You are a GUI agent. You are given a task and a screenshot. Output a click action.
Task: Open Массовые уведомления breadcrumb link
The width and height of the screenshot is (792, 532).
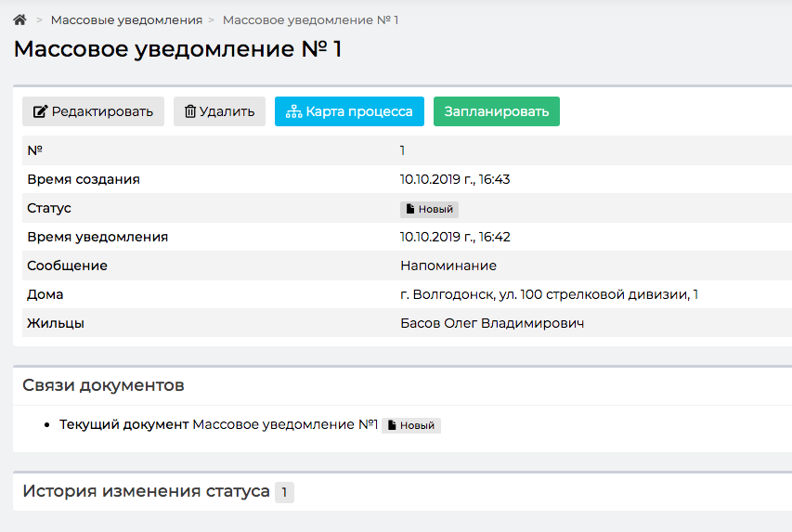tap(126, 20)
